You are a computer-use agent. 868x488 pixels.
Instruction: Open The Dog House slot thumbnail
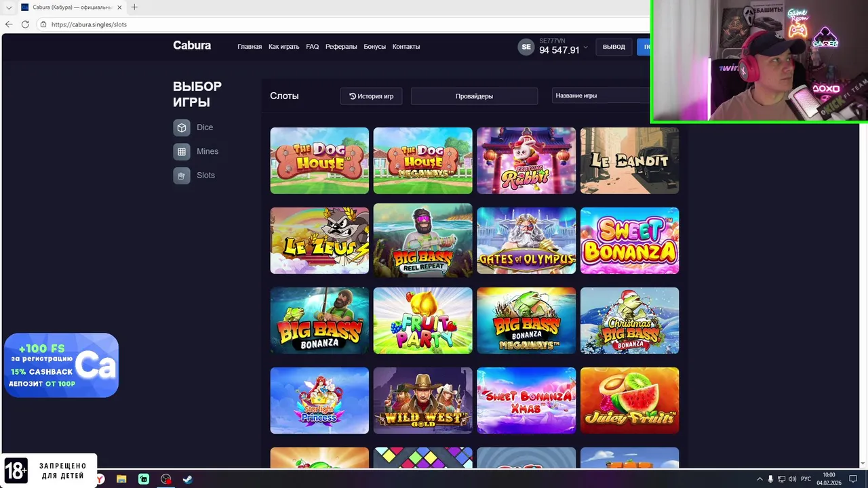319,161
